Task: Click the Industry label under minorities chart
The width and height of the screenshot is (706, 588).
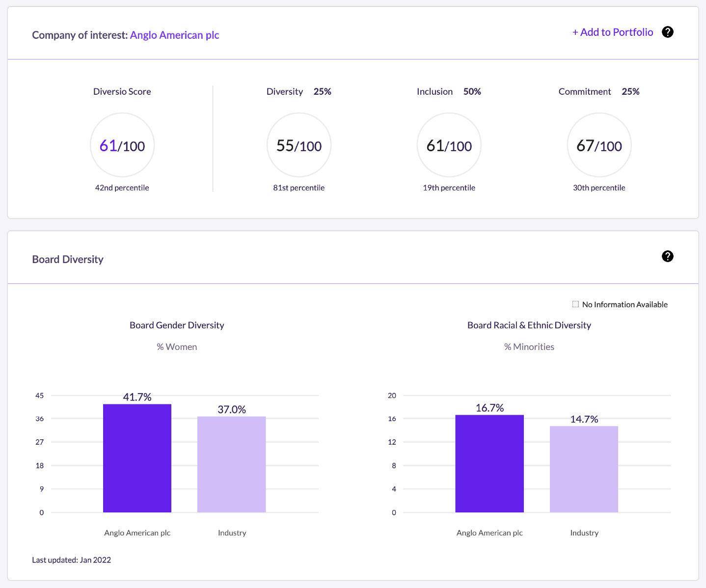Action: [584, 533]
